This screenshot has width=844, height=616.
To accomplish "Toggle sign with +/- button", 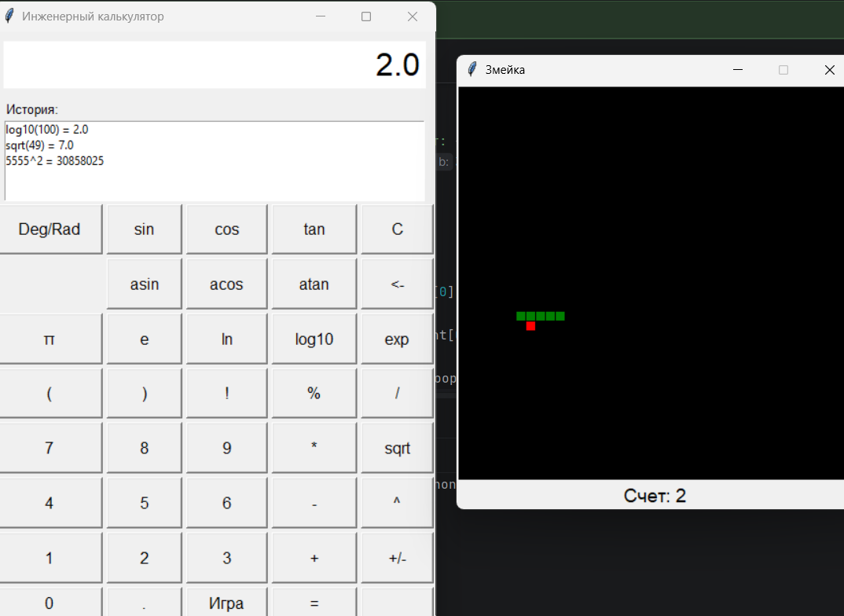I will pos(397,558).
